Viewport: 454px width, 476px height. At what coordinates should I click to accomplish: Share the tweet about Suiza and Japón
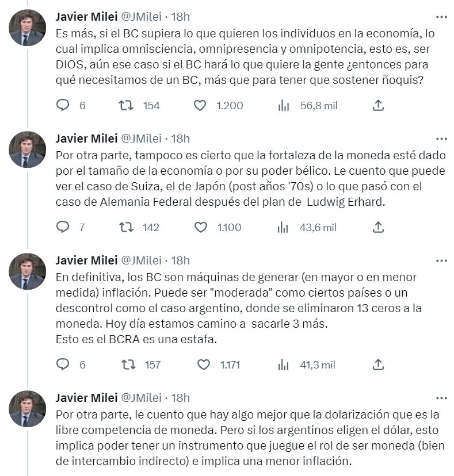pos(378,227)
